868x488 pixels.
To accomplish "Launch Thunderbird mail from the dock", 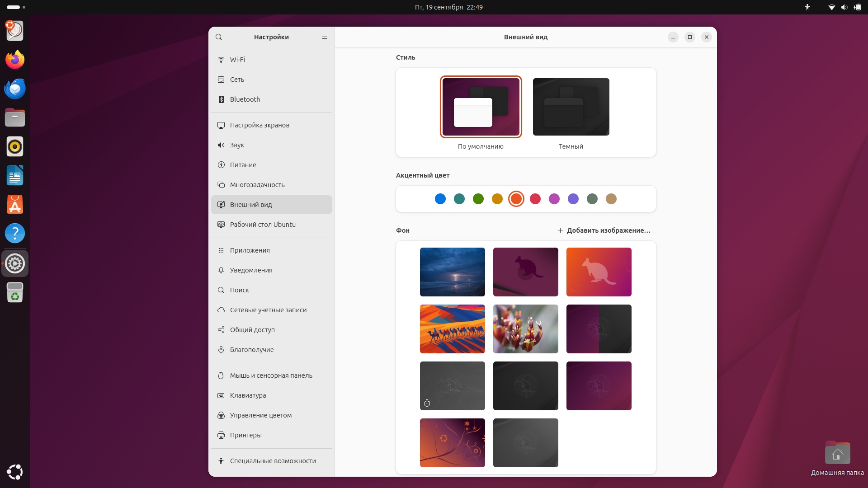I will (15, 89).
